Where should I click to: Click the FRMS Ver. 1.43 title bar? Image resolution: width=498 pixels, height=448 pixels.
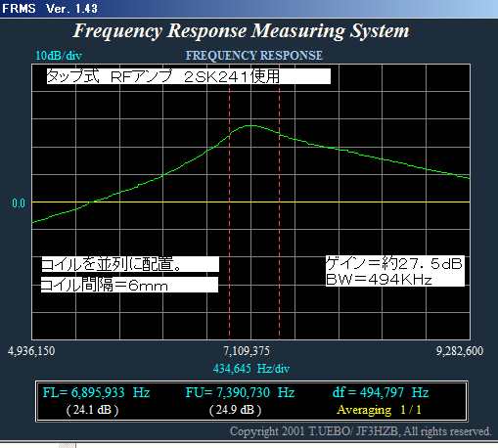point(249,9)
